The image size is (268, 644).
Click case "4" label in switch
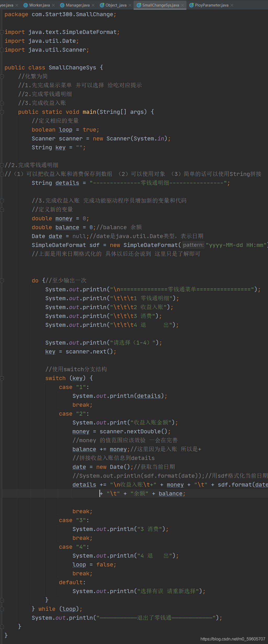(x=74, y=547)
